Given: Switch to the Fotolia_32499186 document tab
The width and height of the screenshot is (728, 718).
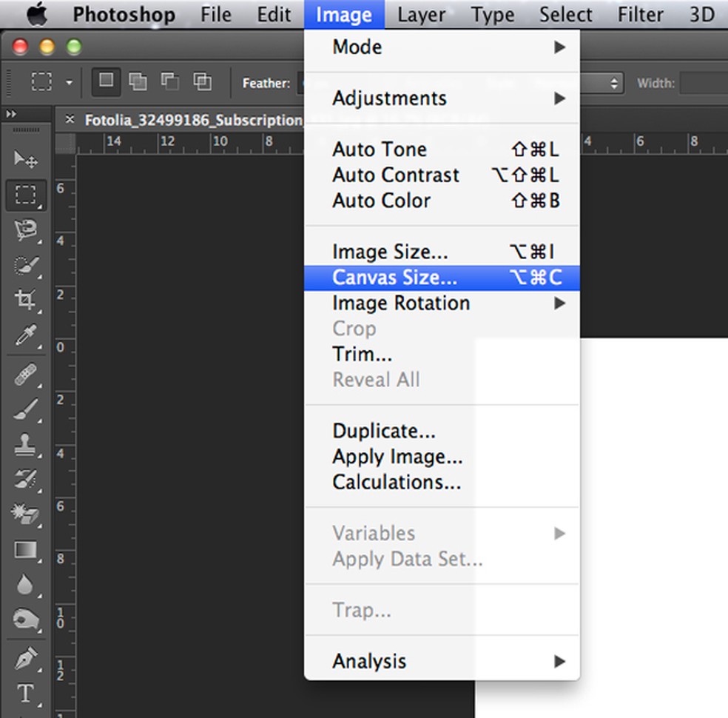Looking at the screenshot, I should 193,120.
